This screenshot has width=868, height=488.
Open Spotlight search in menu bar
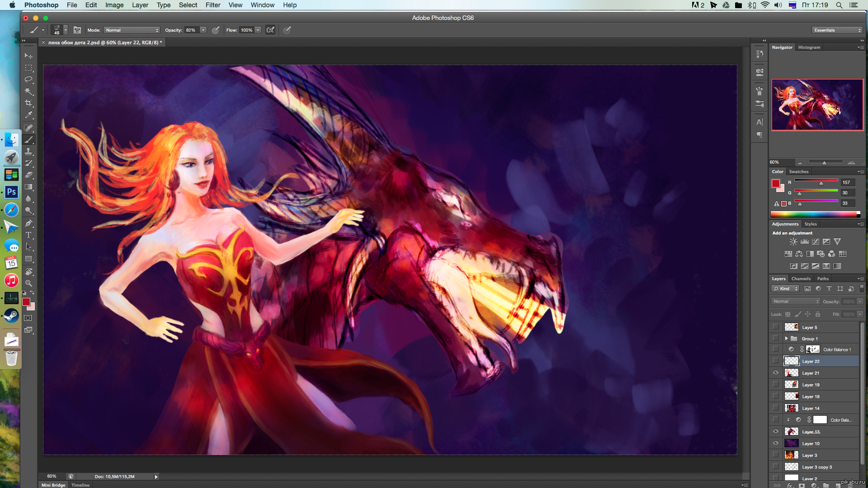coord(839,5)
